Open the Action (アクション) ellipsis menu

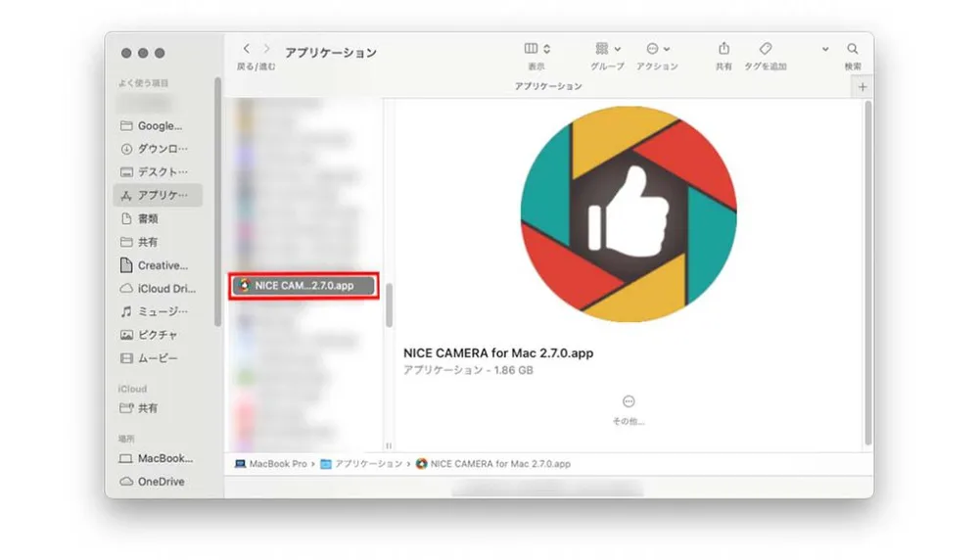[658, 49]
